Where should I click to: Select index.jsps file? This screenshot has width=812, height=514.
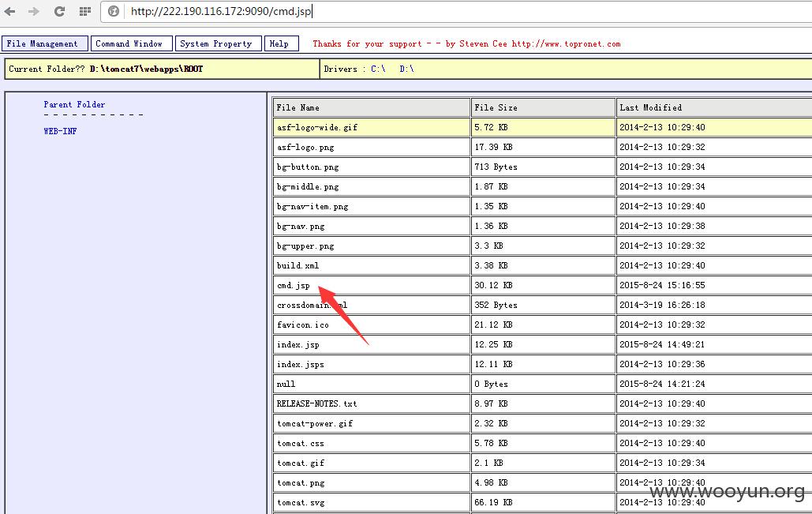301,364
